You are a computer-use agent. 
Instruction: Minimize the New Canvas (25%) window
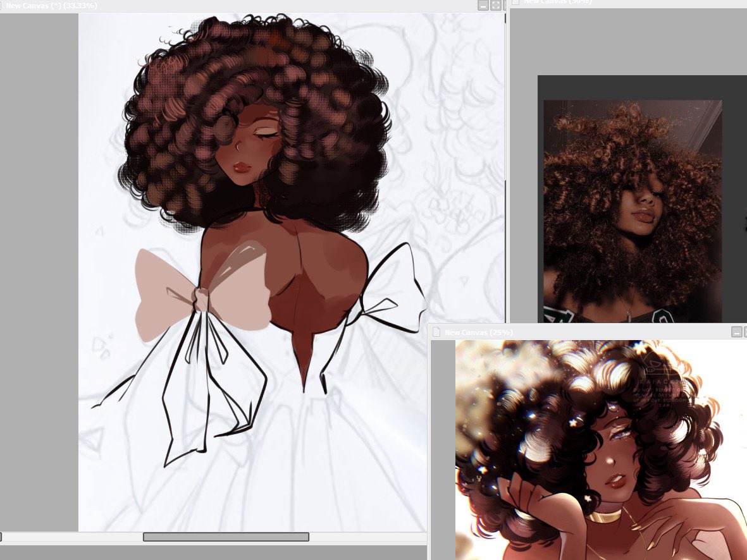[737, 332]
